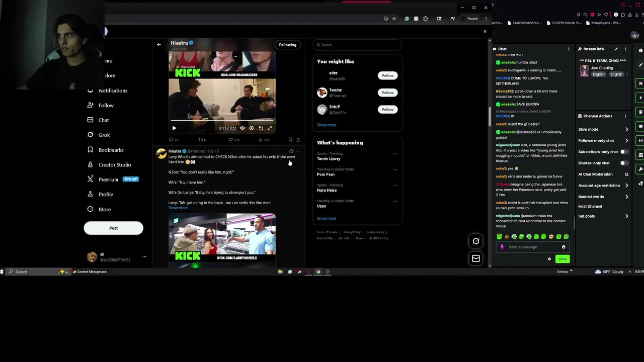This screenshot has height=362, width=644.
Task: Click the Premium X logo icon
Action: pyautogui.click(x=90, y=179)
